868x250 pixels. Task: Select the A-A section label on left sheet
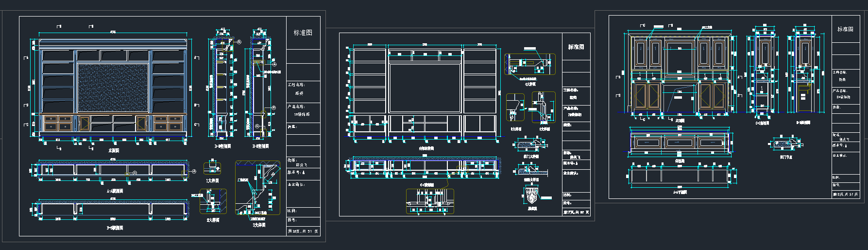115,191
